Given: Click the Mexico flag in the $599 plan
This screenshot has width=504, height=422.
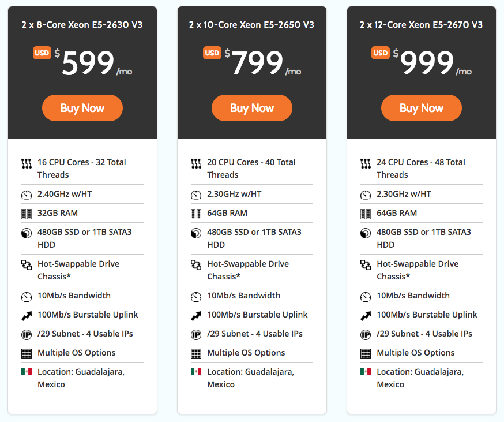Looking at the screenshot, I should coord(27,372).
